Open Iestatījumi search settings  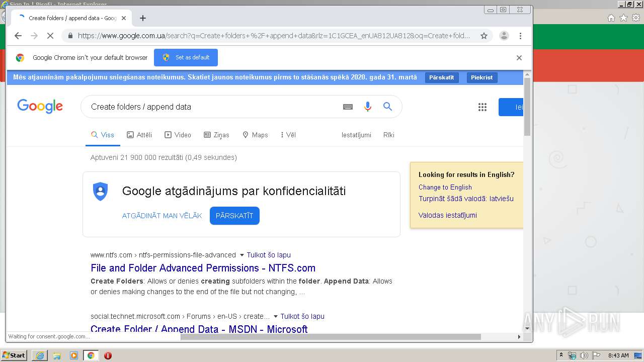click(x=356, y=135)
